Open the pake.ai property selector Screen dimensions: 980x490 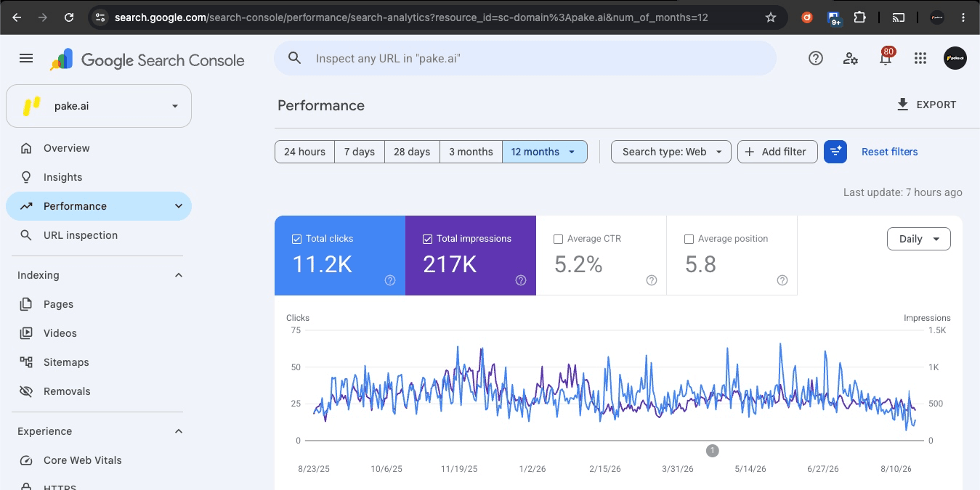pyautogui.click(x=99, y=106)
